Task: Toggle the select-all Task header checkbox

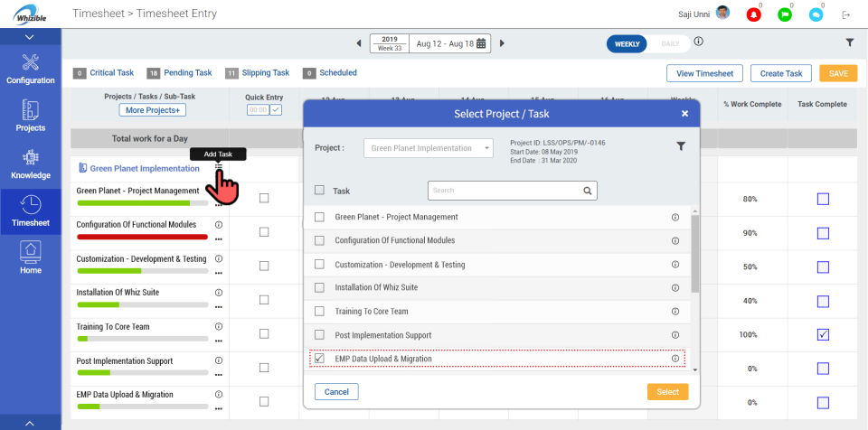Action: coord(318,191)
